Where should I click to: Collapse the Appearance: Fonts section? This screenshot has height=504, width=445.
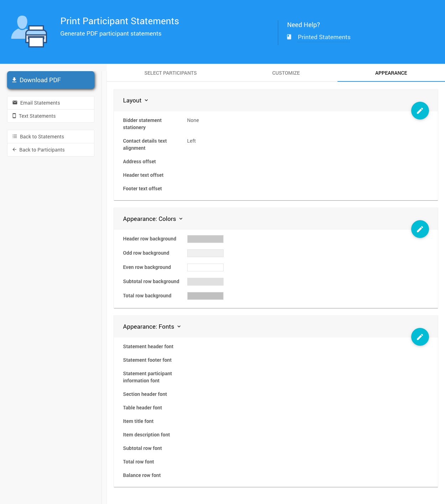179,327
